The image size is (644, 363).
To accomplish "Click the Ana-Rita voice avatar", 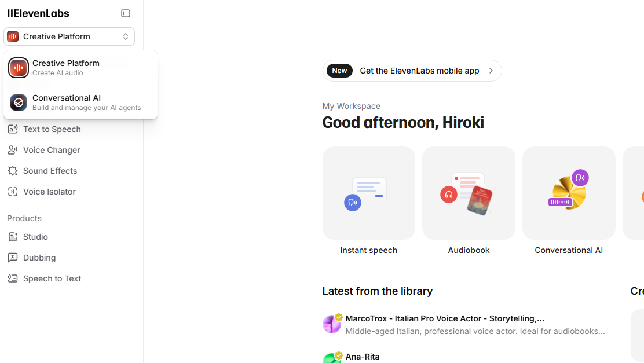I will [332, 358].
